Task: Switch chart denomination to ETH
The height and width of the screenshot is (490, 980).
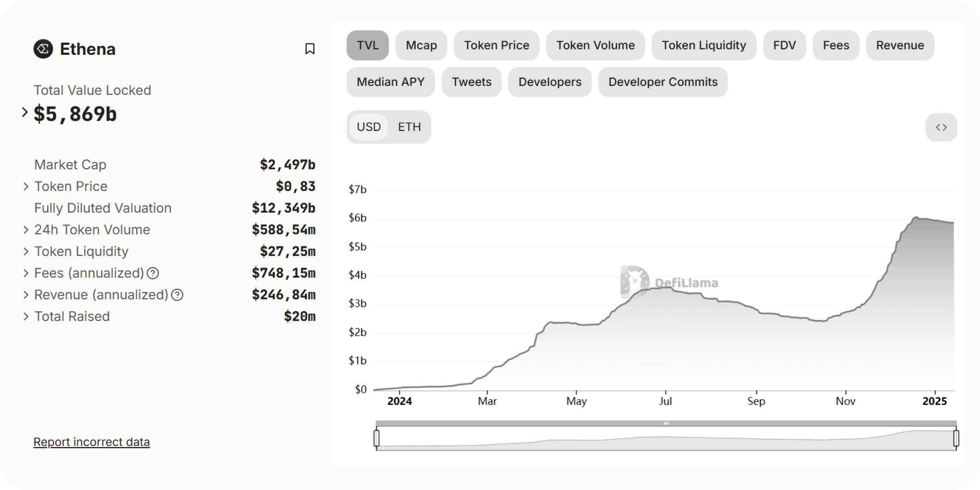Action: pos(409,127)
